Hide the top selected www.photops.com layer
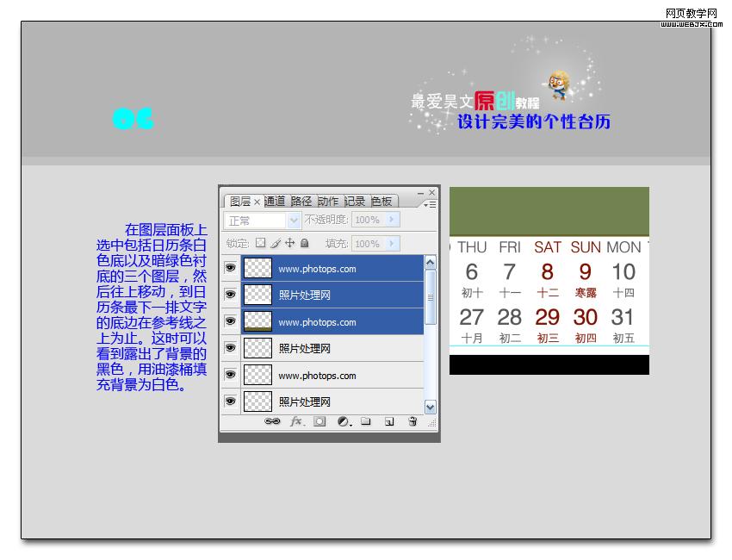The height and width of the screenshot is (560, 732). [230, 268]
